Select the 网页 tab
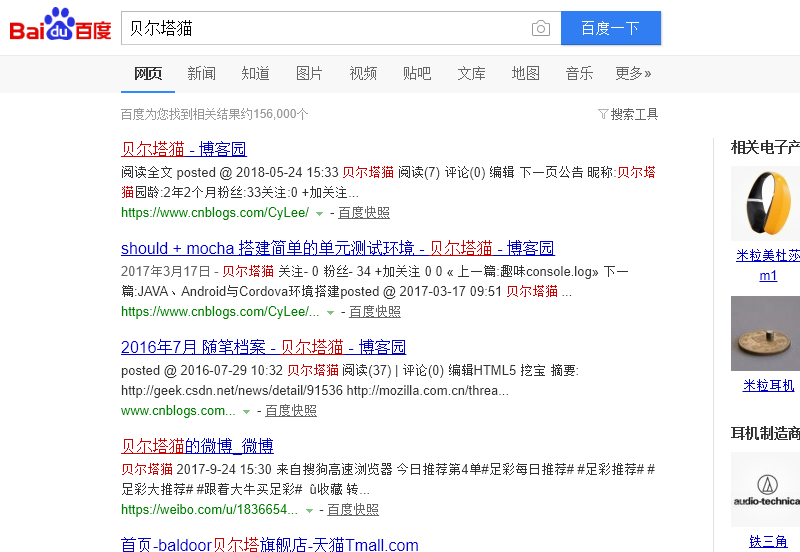 (148, 73)
